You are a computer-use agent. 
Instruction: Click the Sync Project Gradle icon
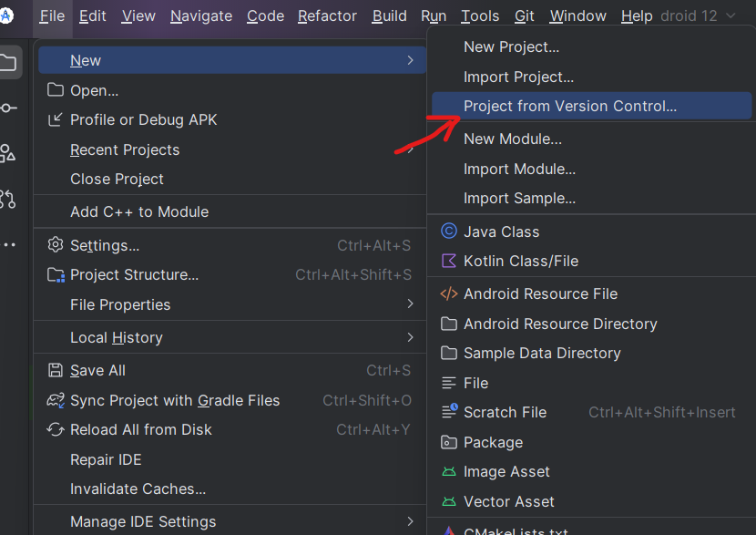click(x=56, y=400)
